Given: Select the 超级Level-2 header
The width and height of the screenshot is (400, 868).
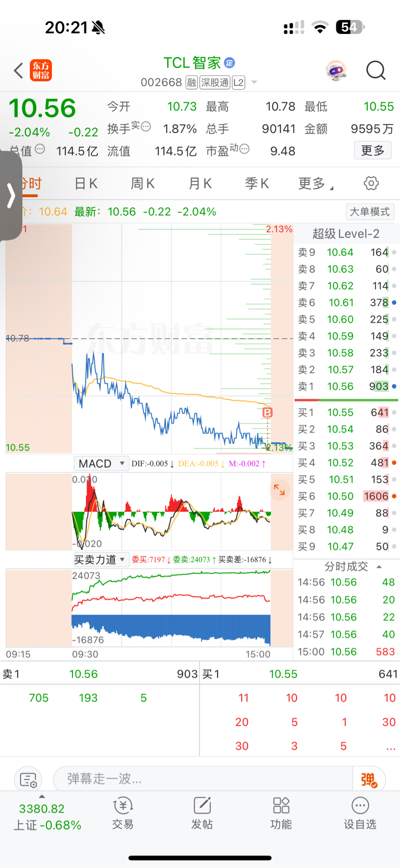Looking at the screenshot, I should pos(346,234).
